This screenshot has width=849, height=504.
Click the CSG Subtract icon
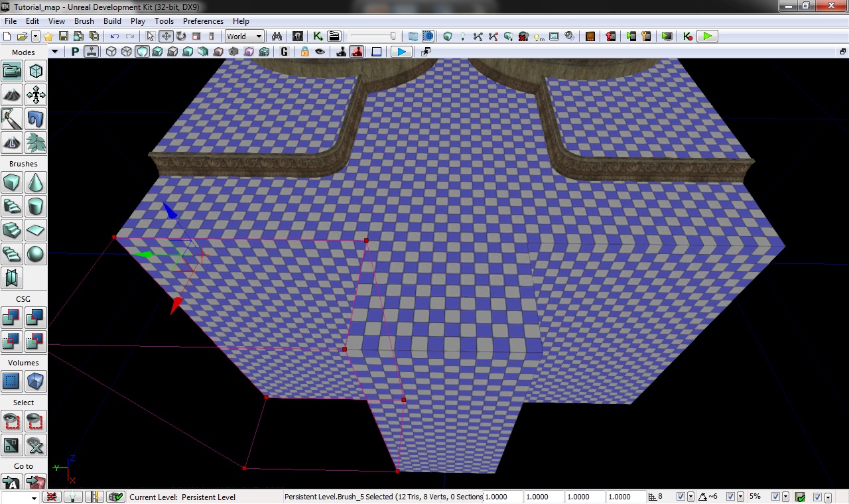pyautogui.click(x=35, y=318)
